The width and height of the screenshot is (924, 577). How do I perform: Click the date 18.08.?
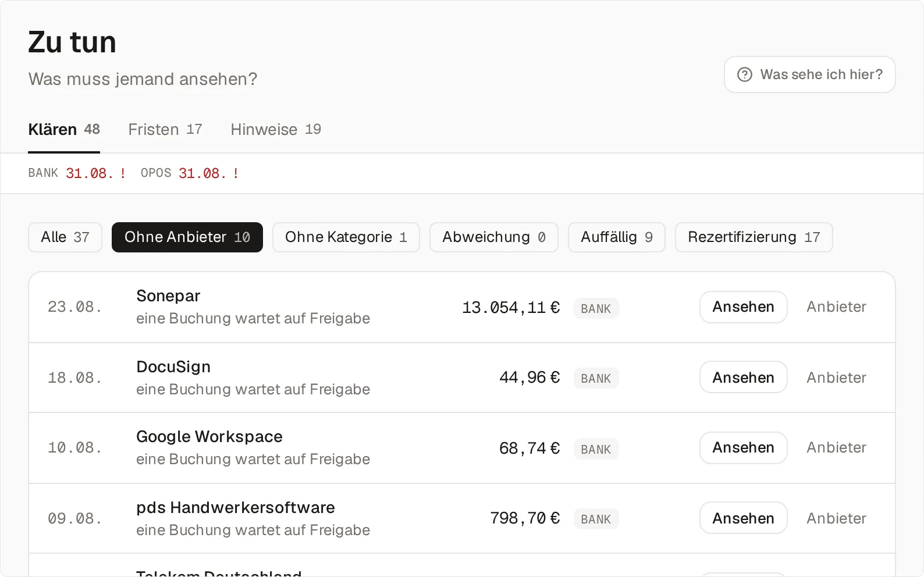point(75,378)
